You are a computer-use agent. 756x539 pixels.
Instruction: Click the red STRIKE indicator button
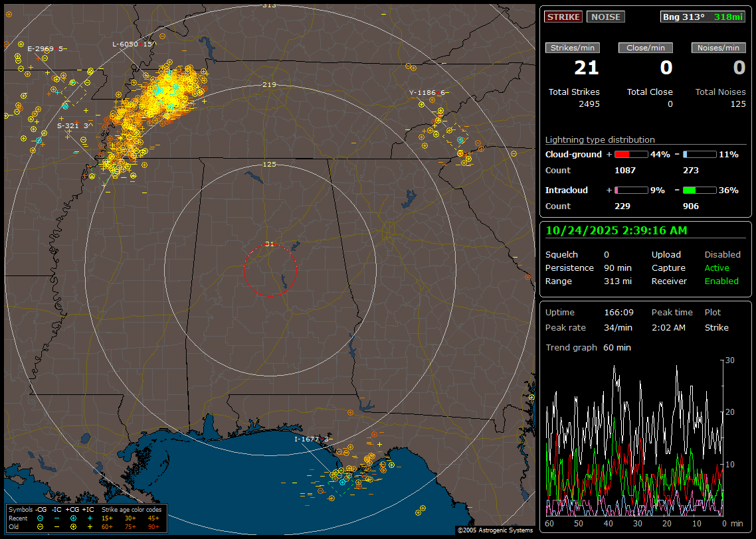tap(563, 17)
